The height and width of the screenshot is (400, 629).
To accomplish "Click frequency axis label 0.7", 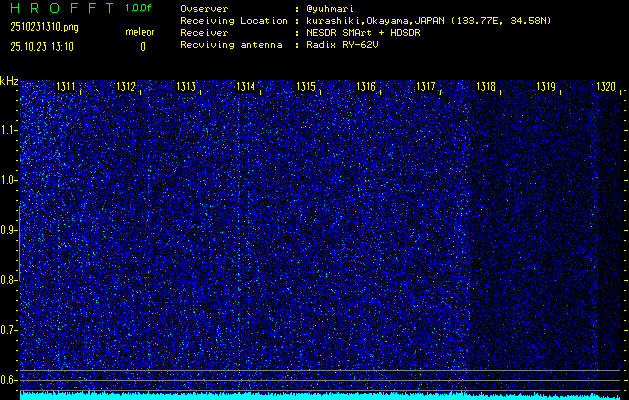I will pos(7,330).
